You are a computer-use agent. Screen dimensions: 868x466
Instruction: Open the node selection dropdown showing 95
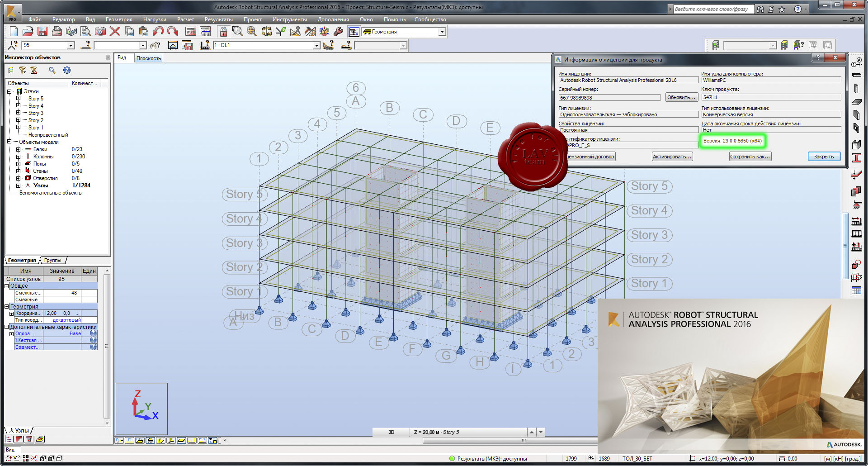coord(71,45)
